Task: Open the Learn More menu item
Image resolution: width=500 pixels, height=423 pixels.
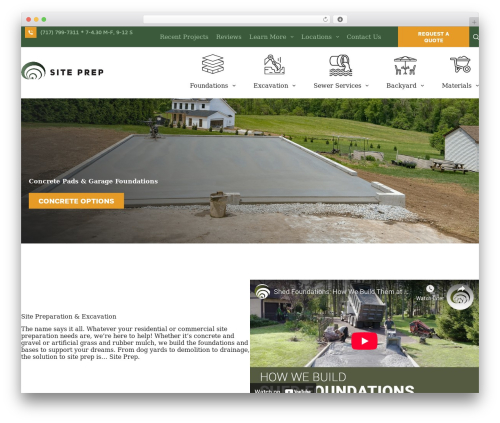Action: tap(268, 37)
